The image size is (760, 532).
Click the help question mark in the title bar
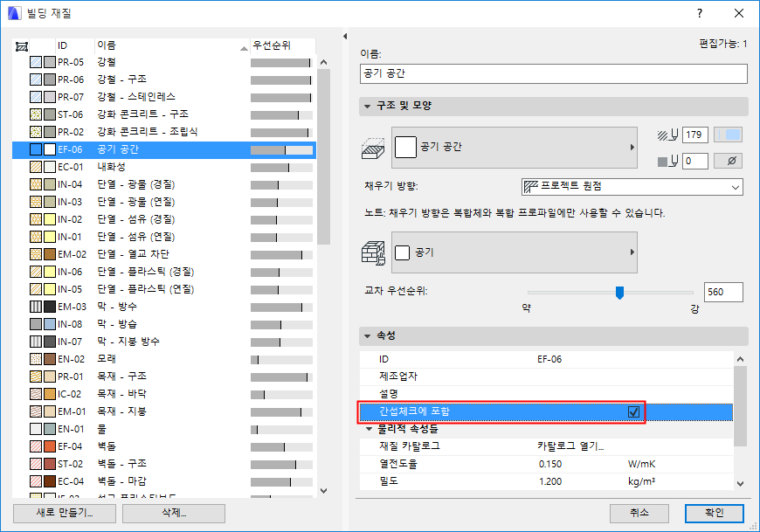click(700, 13)
